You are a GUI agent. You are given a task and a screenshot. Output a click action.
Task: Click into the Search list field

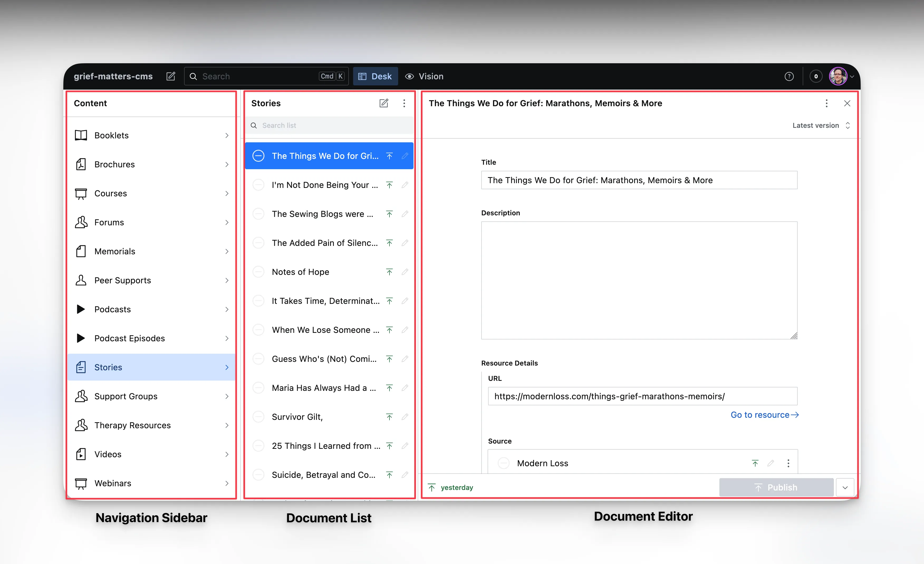pos(334,125)
